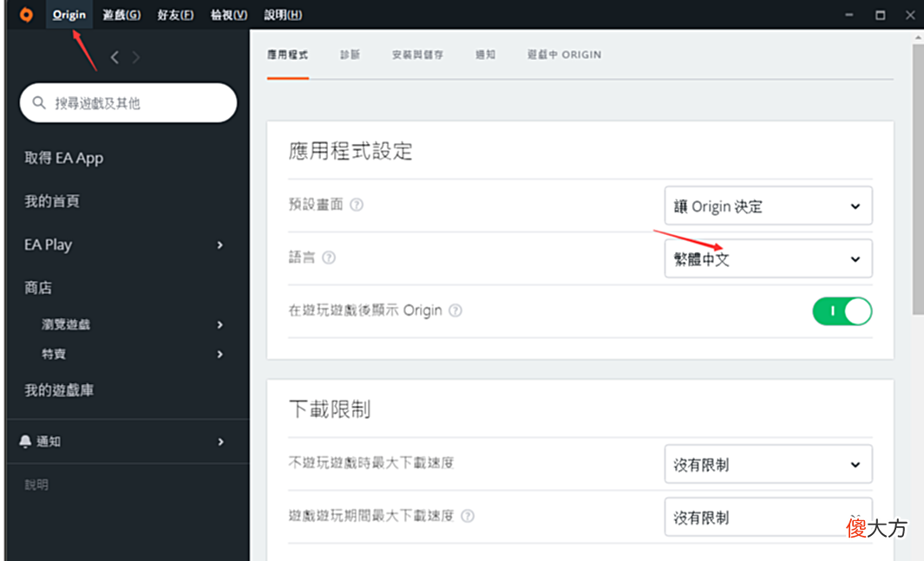Click the 搜尋遊戲及其他 search field
The height and width of the screenshot is (561, 924).
click(x=128, y=103)
